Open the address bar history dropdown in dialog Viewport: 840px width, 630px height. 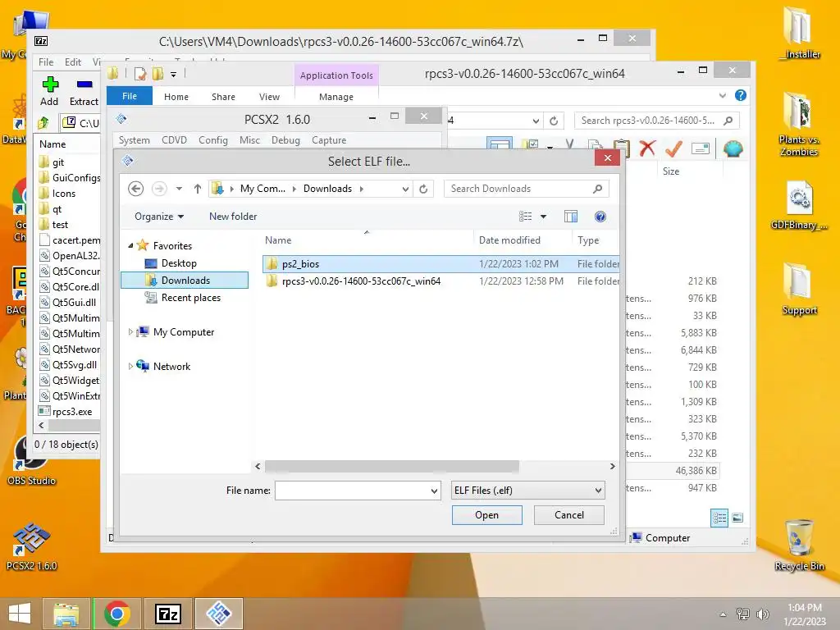(x=405, y=189)
